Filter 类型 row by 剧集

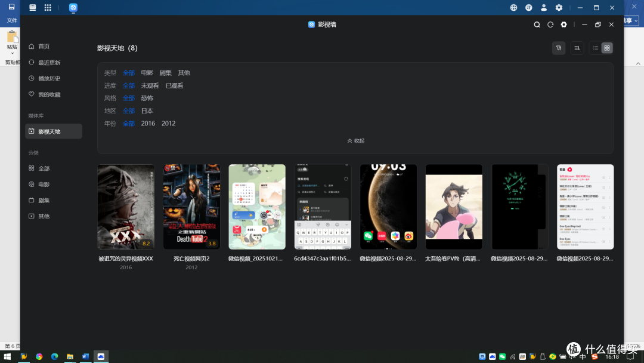(166, 73)
